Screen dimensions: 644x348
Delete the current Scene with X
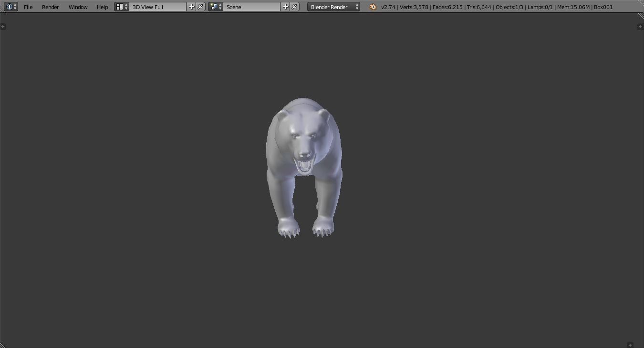tap(294, 7)
